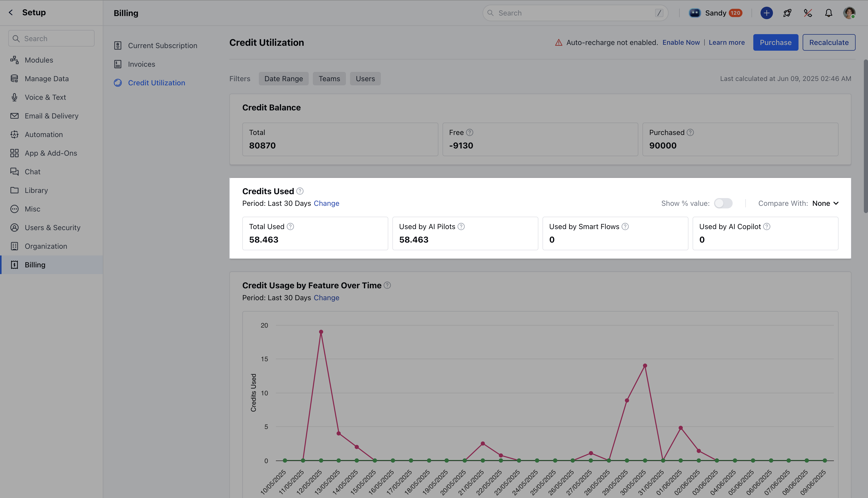The height and width of the screenshot is (498, 868).
Task: Toggle Show % value switch
Action: [723, 203]
